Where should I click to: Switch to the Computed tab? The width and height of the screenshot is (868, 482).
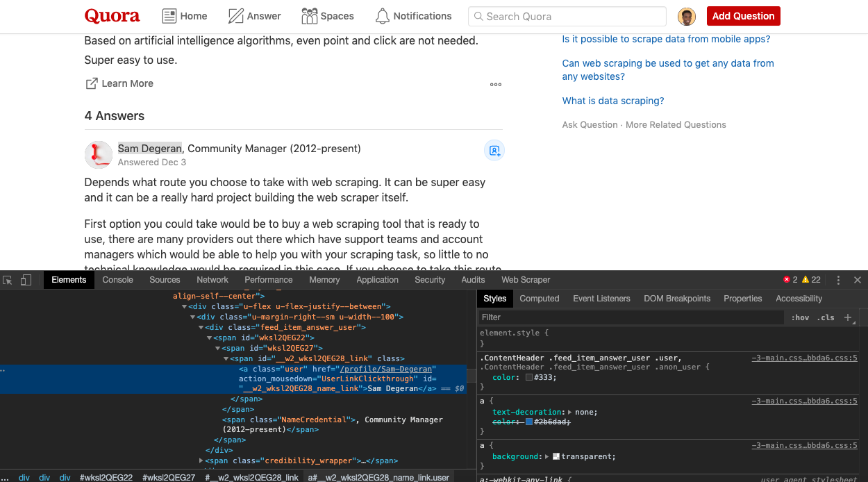point(540,298)
